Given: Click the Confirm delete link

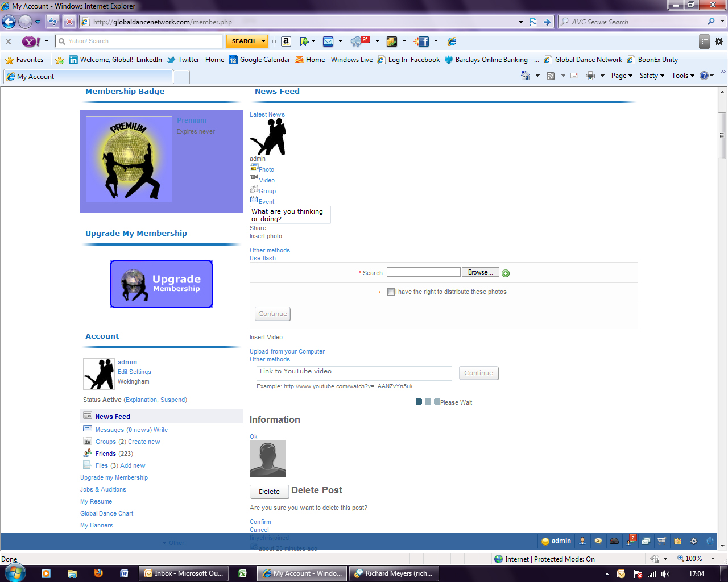Looking at the screenshot, I should point(260,522).
